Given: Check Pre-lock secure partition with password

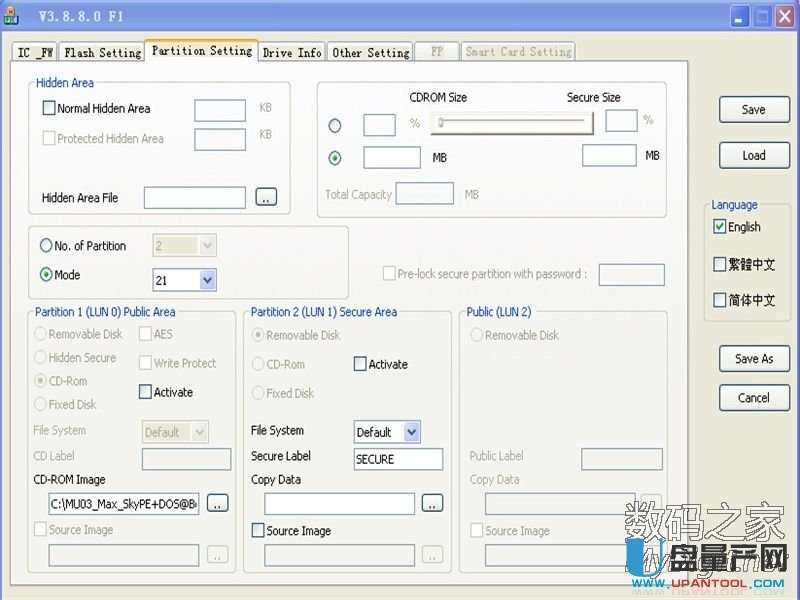Looking at the screenshot, I should click(388, 273).
